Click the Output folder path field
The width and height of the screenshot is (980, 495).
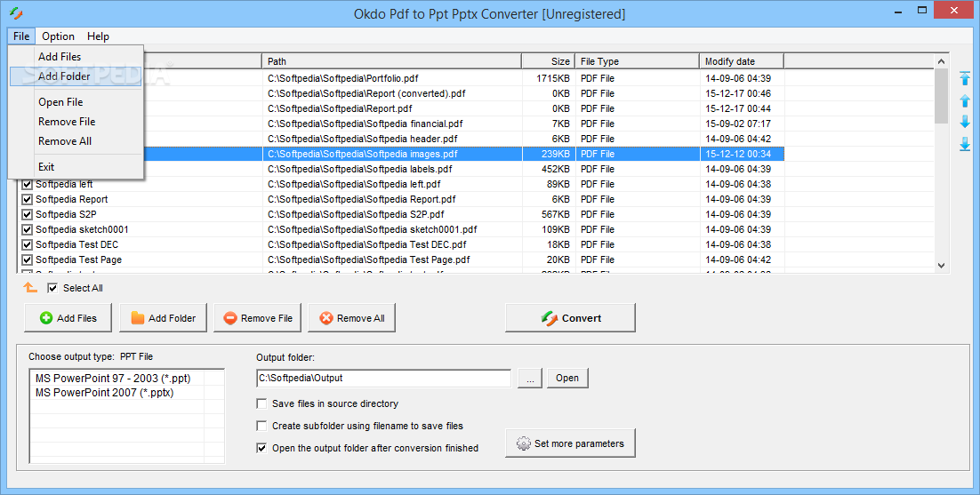384,378
